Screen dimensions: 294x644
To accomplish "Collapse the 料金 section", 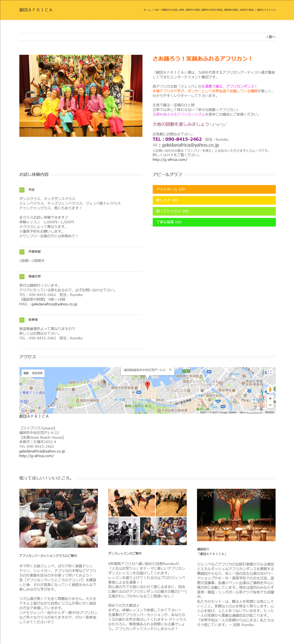I will click(22, 190).
